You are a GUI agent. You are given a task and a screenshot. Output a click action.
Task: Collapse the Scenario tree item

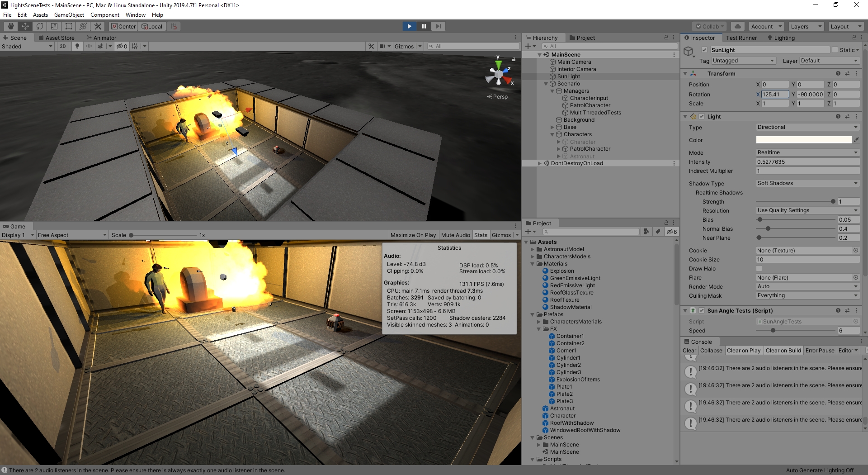pos(546,84)
